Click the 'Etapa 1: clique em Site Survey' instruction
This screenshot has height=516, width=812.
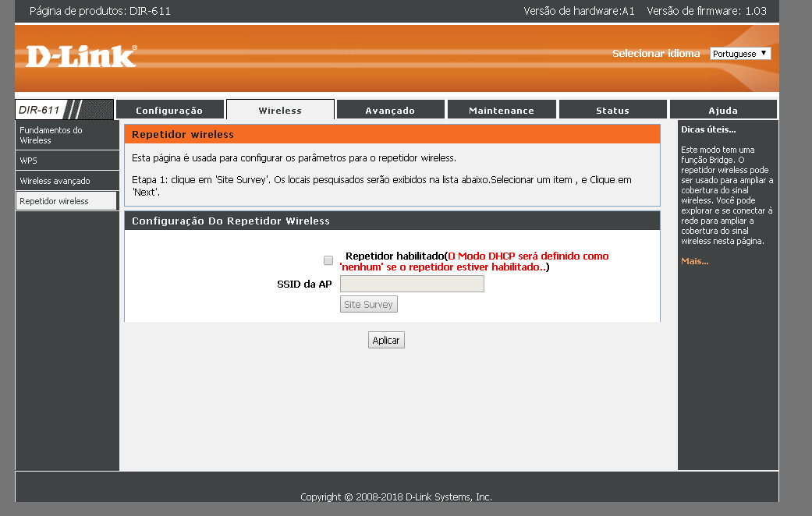(x=381, y=186)
